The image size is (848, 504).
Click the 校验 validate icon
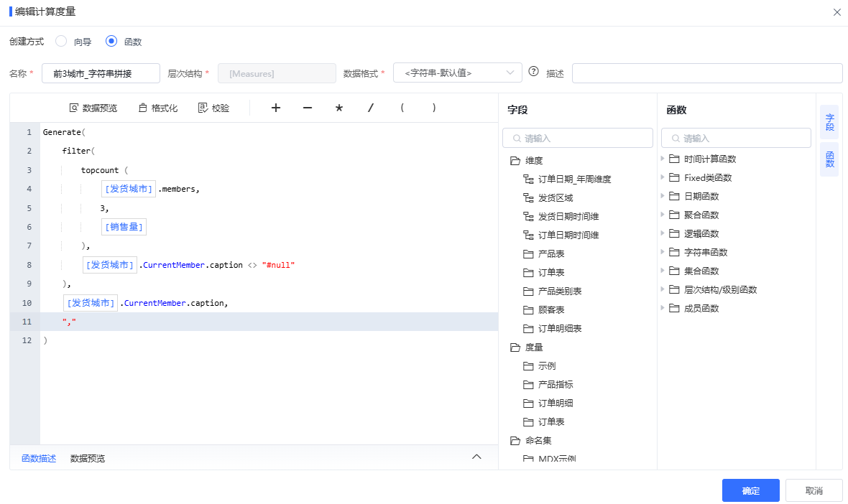[x=203, y=108]
